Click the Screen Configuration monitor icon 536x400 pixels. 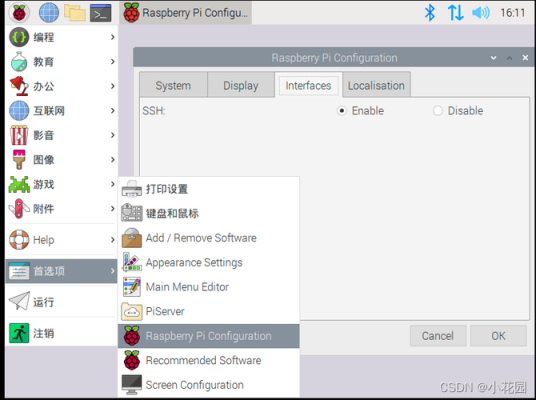[x=132, y=385]
